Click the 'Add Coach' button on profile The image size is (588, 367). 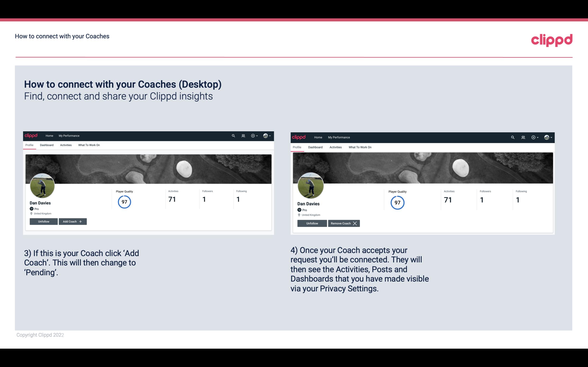click(x=72, y=221)
